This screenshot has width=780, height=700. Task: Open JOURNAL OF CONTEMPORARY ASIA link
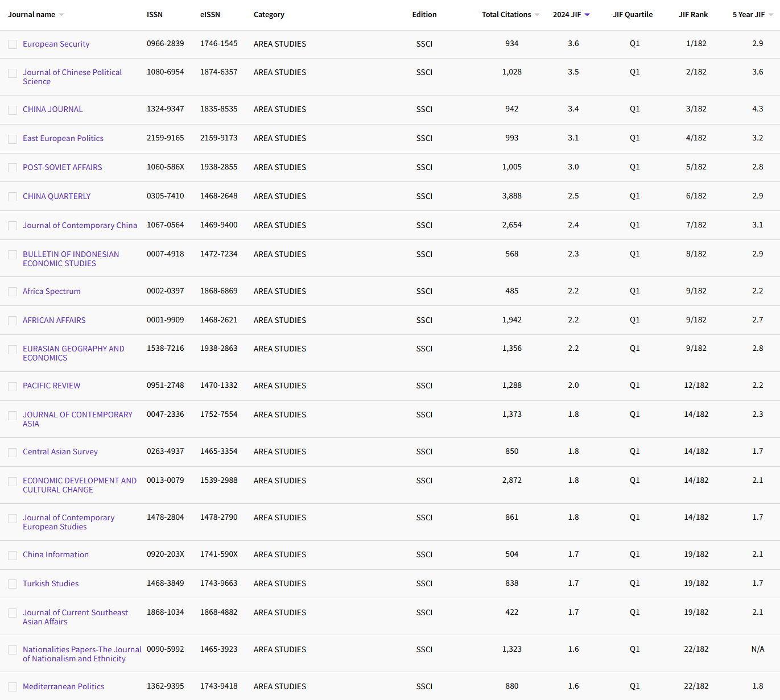tap(77, 419)
